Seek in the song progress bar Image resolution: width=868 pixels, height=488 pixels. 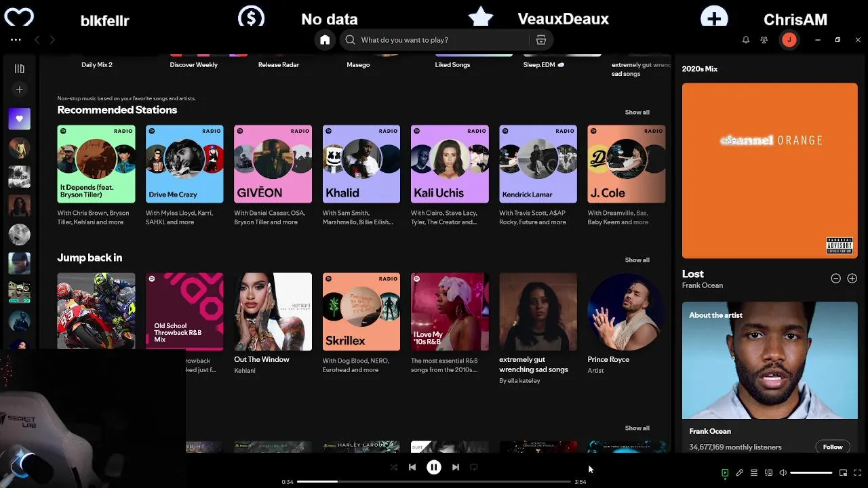click(x=434, y=482)
